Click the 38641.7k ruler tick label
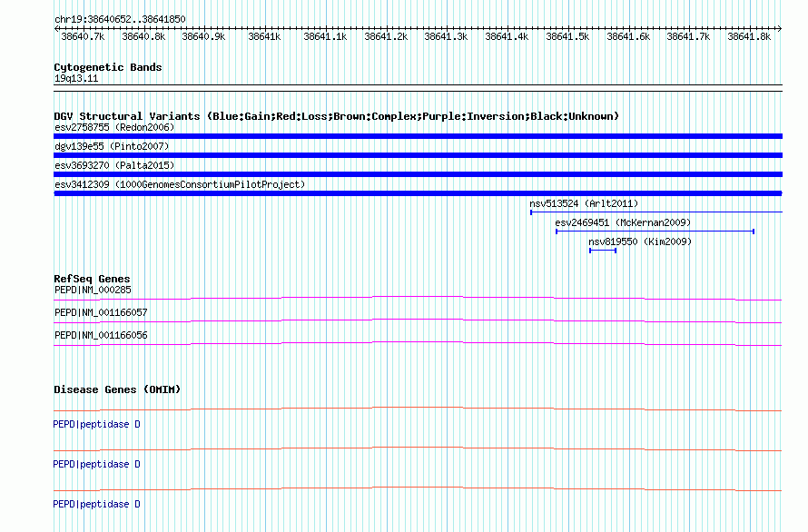 688,36
